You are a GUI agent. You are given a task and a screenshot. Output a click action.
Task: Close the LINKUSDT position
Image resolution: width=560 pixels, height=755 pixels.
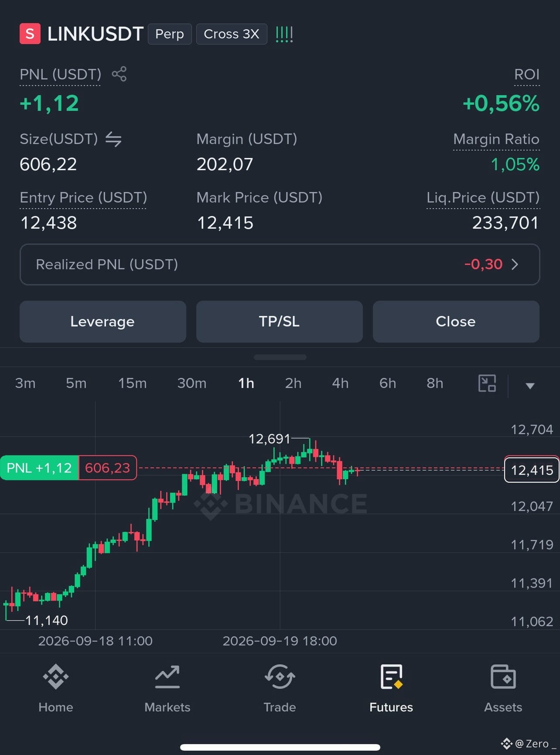pos(456,322)
